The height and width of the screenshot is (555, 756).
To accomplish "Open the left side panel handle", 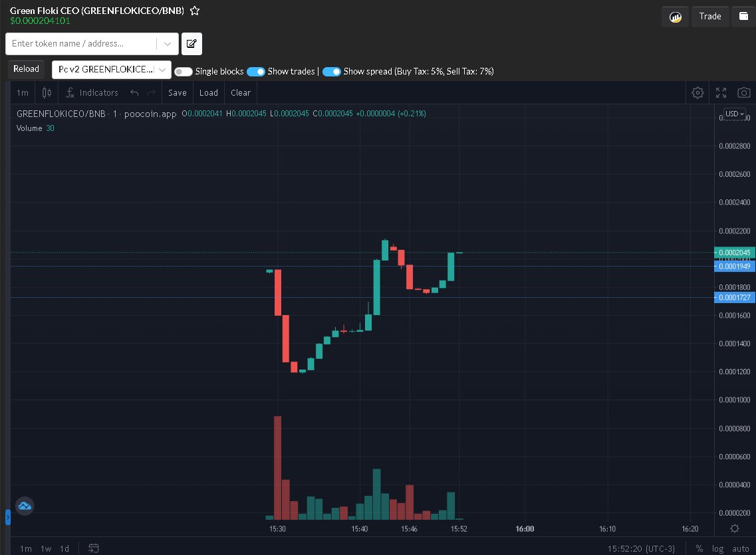I will click(8, 517).
